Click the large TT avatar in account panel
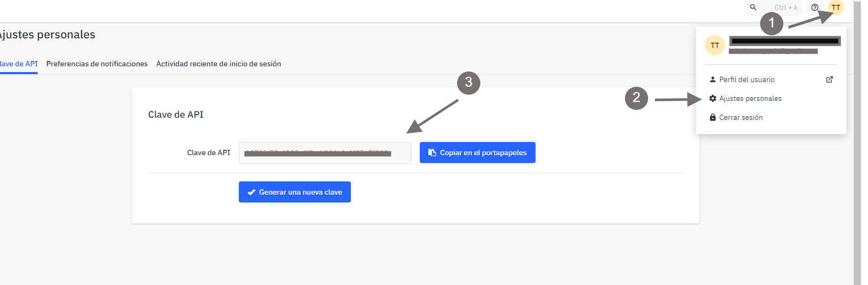This screenshot has width=868, height=285. point(715,45)
